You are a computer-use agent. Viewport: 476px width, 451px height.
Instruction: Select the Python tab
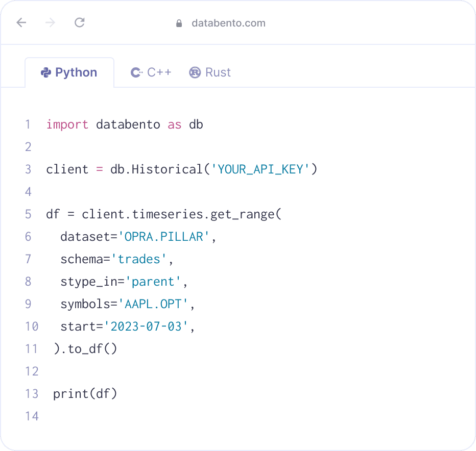click(x=69, y=72)
